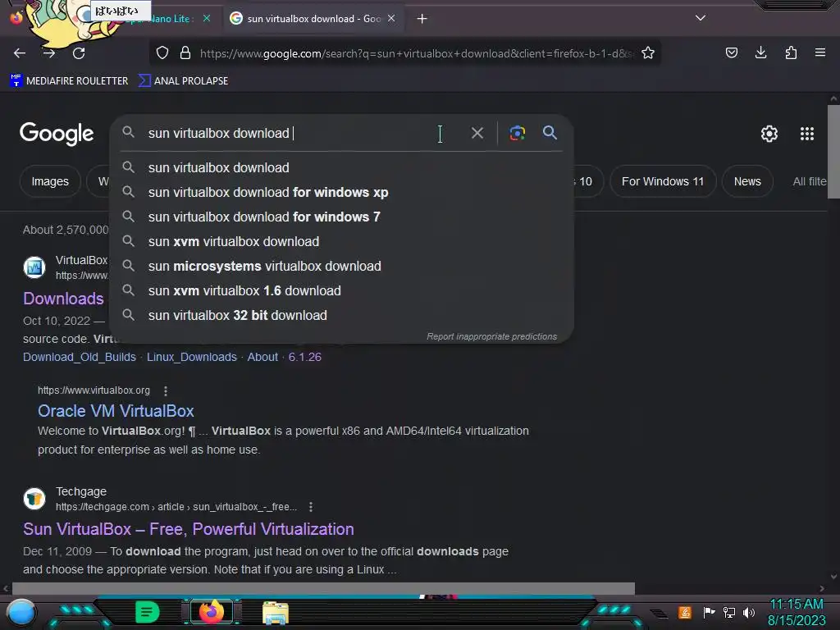Click the browser address bar URL
Screen dimensions: 840x630
415,53
